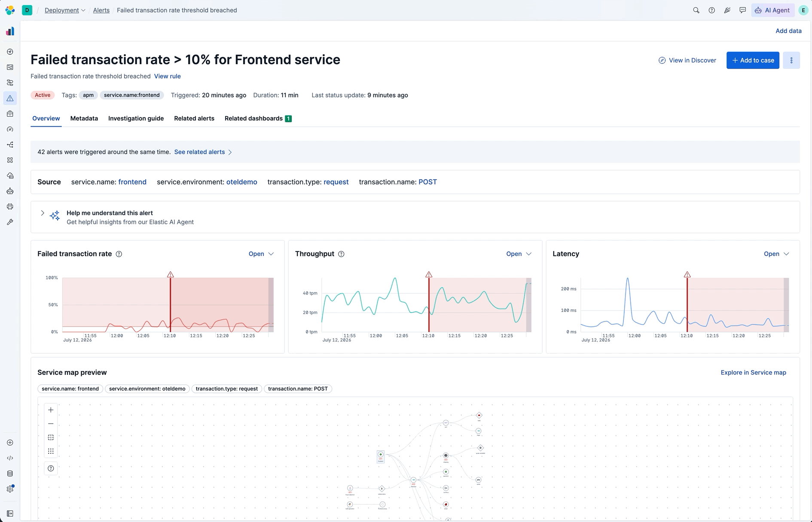
Task: Click View in Discover
Action: point(687,60)
